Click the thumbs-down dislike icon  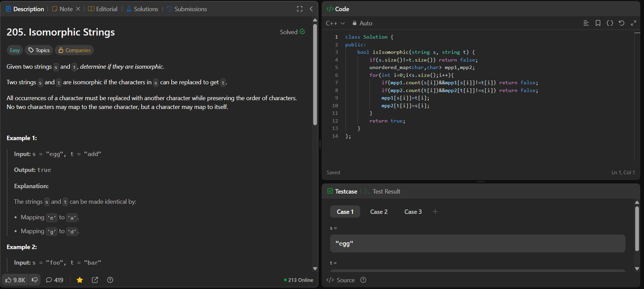point(35,280)
